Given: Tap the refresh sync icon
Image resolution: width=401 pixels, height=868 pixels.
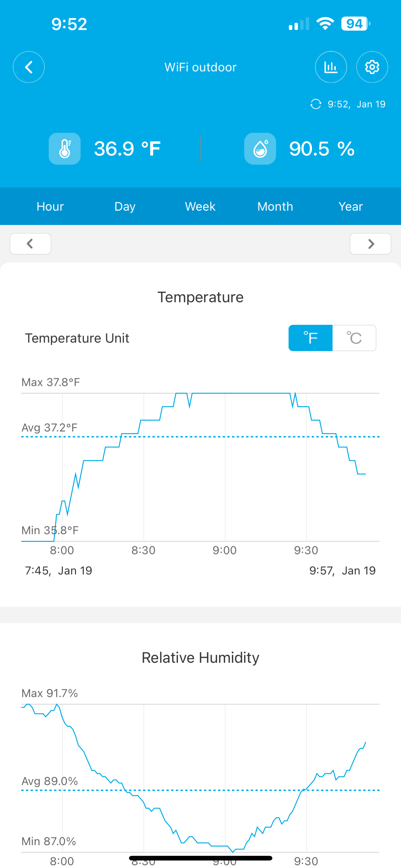Looking at the screenshot, I should point(315,104).
